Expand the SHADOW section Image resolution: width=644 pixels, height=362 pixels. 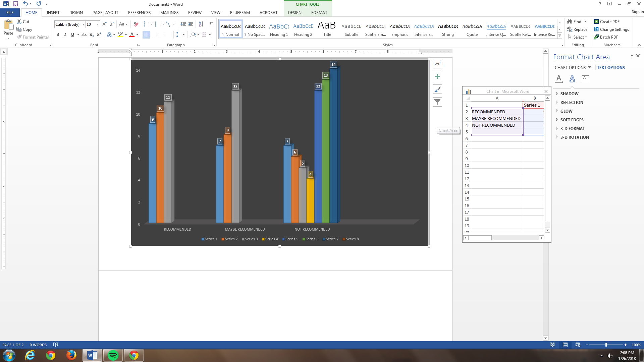coord(569,94)
